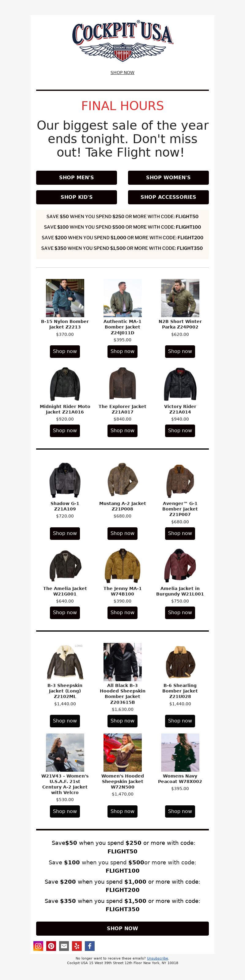245x980 pixels.
Task: Follow the SHOP NOW link under logo
Action: (122, 72)
